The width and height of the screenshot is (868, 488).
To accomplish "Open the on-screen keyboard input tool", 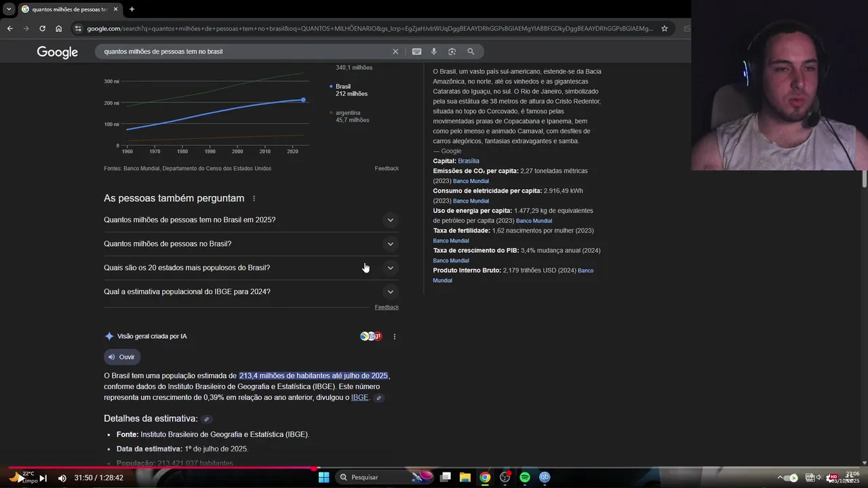I will point(416,52).
